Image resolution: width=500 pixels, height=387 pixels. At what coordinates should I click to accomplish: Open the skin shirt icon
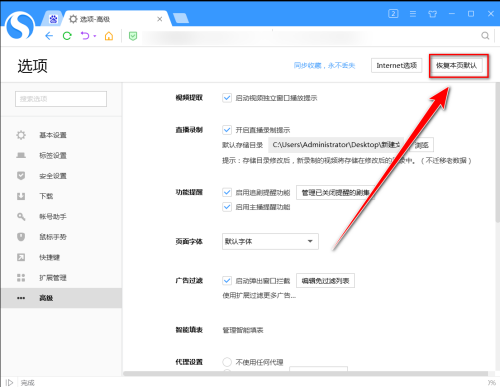click(432, 14)
